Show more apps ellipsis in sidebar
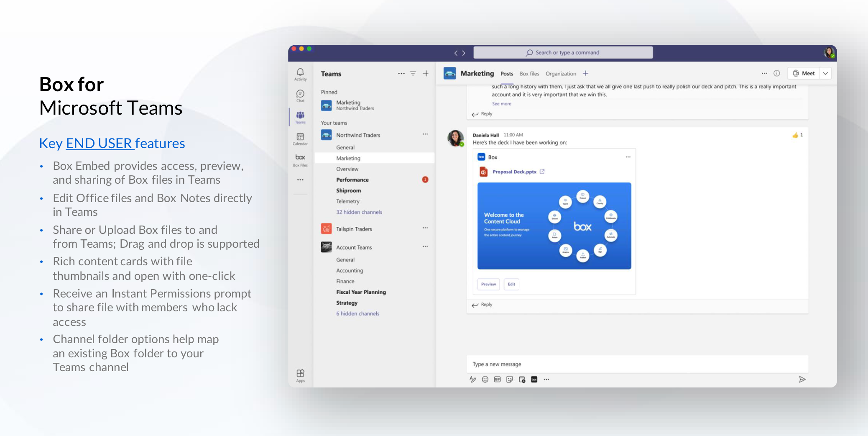 300,180
